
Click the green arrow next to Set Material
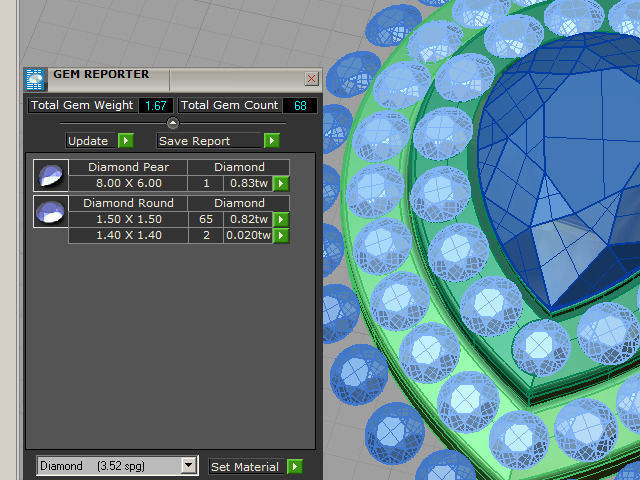[295, 466]
